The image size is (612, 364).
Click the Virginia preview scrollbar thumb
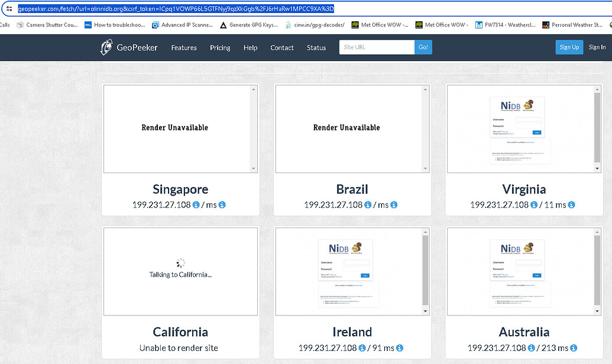(597, 127)
